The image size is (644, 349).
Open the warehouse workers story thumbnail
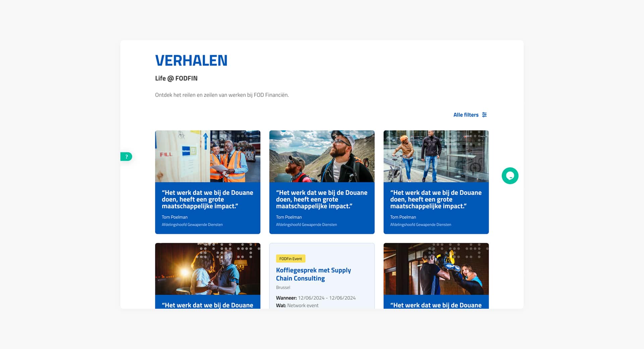pyautogui.click(x=208, y=156)
